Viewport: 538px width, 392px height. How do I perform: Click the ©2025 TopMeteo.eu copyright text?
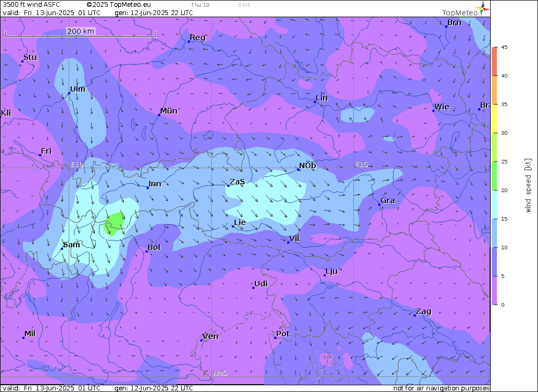coord(119,5)
